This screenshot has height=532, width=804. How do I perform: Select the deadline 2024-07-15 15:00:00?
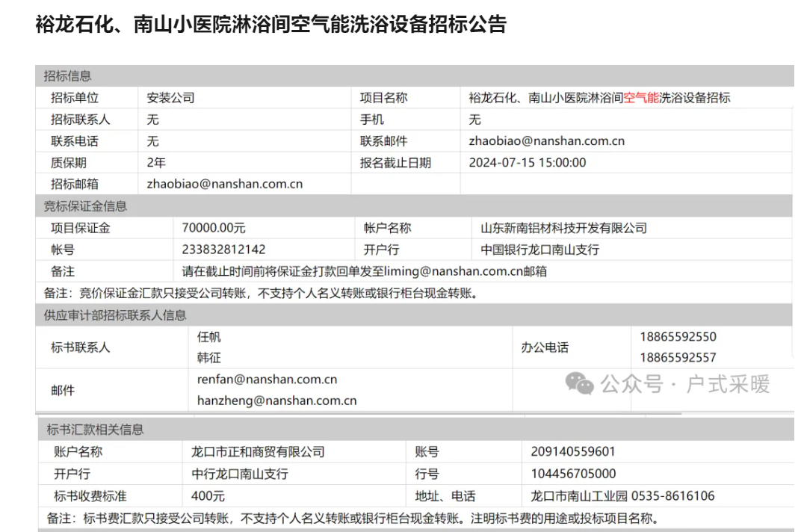pos(527,162)
